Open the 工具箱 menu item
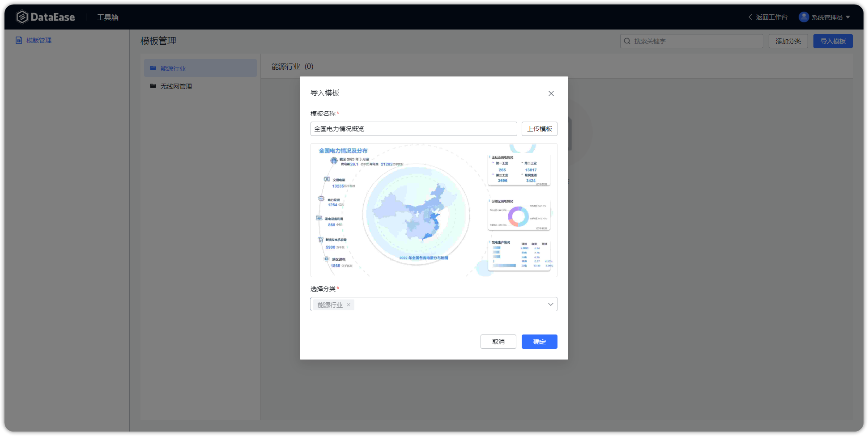The image size is (868, 436). coord(108,17)
